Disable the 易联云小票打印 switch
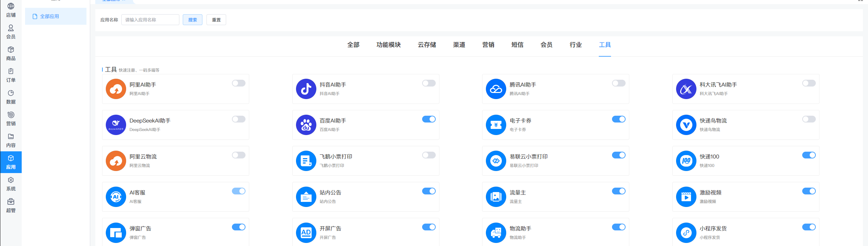868x246 pixels. point(619,155)
